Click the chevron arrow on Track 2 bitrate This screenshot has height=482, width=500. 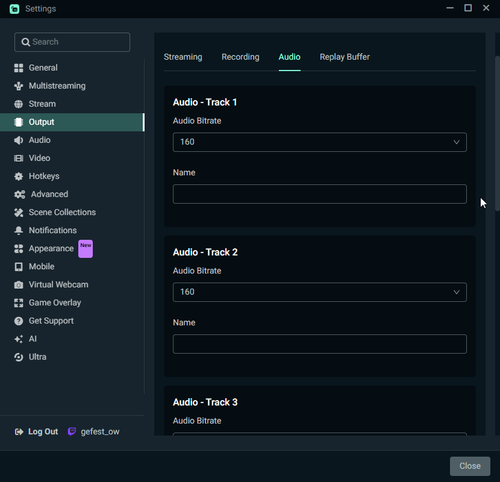(x=456, y=292)
